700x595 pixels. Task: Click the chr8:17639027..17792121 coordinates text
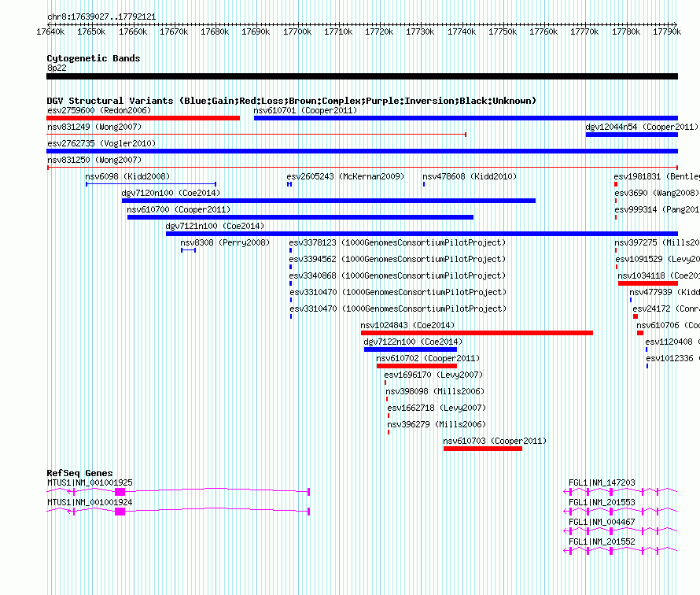point(101,17)
